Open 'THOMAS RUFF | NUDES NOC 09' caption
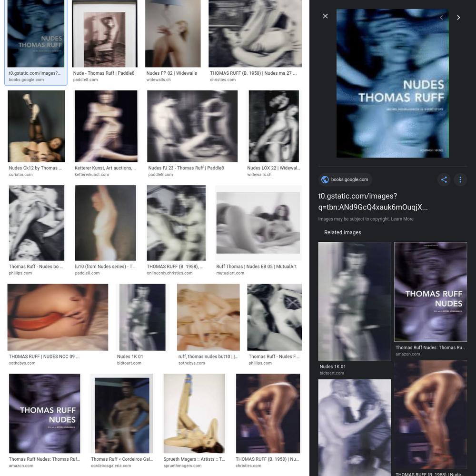Image resolution: width=476 pixels, height=476 pixels. click(x=44, y=357)
